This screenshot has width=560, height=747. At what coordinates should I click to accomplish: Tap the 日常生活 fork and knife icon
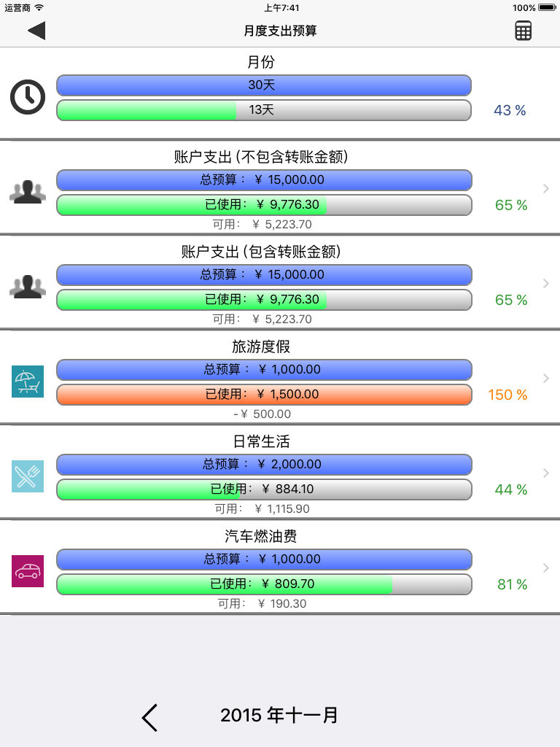pyautogui.click(x=28, y=476)
